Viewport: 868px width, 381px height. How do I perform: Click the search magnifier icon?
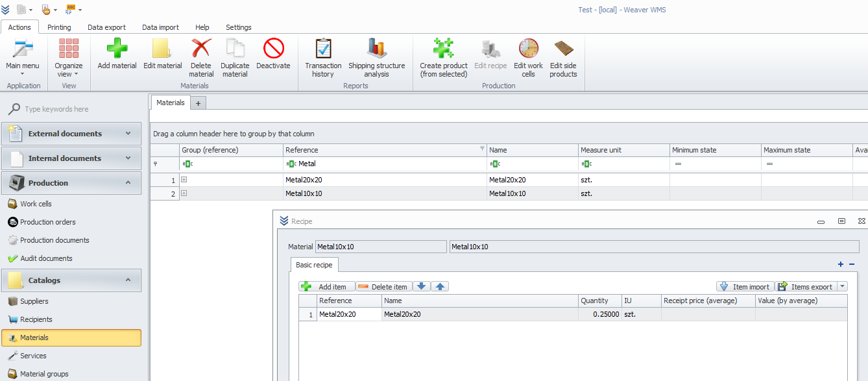click(x=14, y=109)
